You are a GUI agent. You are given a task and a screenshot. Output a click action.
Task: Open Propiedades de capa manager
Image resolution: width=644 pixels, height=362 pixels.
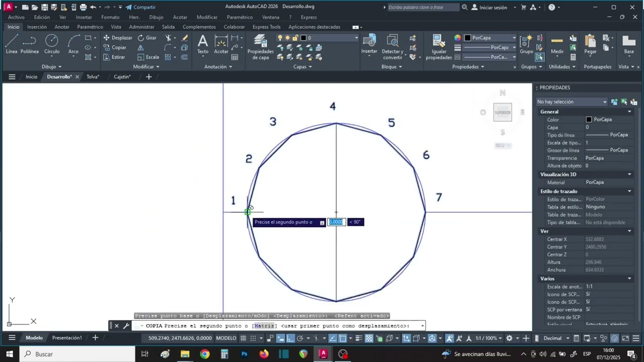tap(260, 47)
